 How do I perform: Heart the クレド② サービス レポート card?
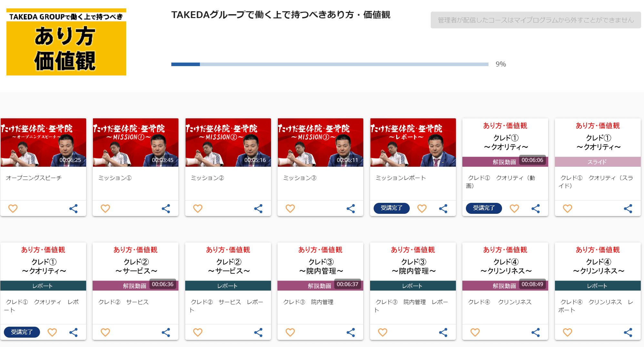click(198, 332)
